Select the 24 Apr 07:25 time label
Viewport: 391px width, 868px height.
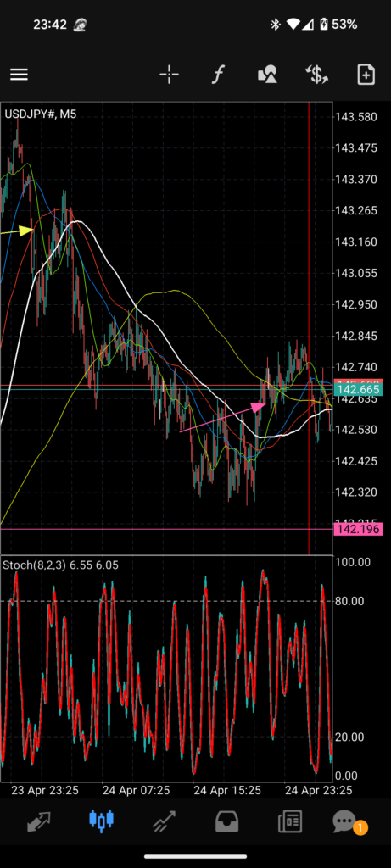137,789
